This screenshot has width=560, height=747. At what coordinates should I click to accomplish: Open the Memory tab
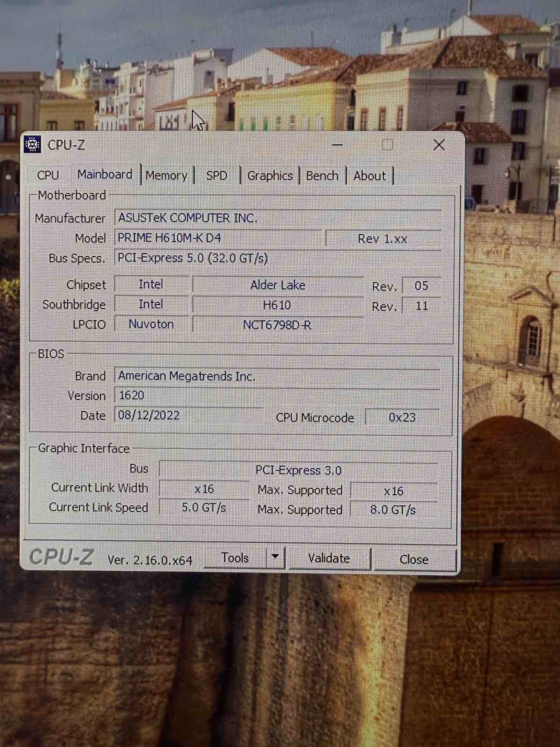166,176
